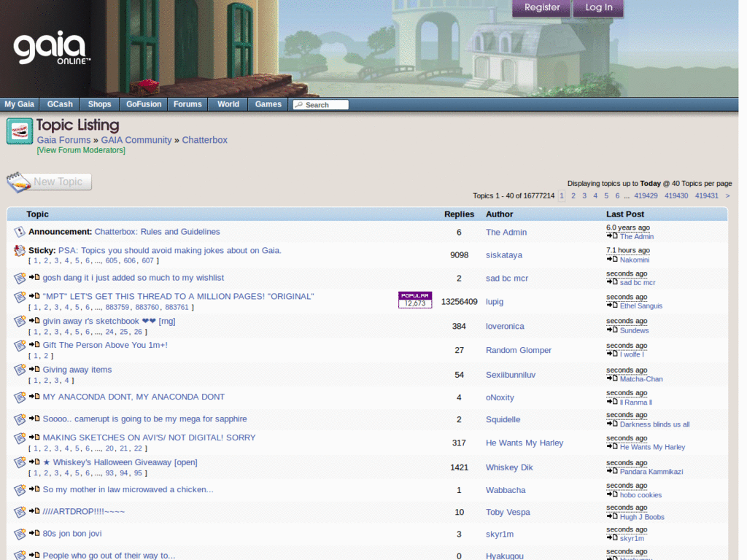
Task: Open the Forums menu tab
Action: pyautogui.click(x=187, y=104)
